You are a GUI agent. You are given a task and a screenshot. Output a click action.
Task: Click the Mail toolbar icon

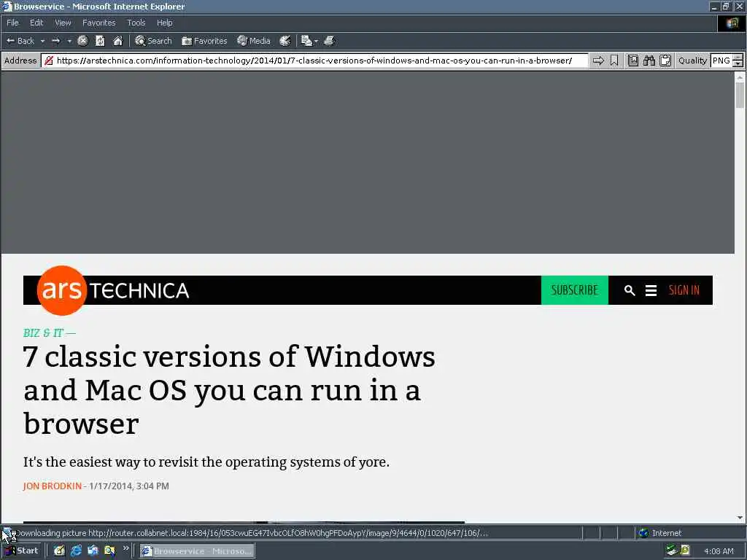point(306,41)
